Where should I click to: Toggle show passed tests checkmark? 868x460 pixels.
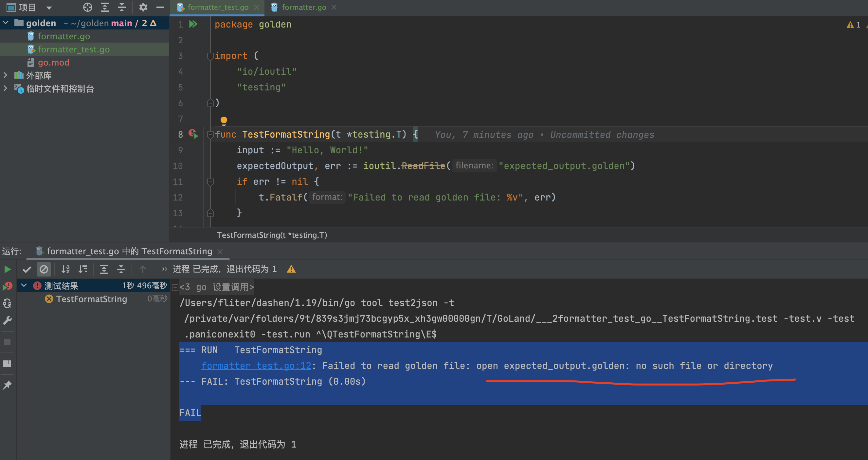pos(27,269)
